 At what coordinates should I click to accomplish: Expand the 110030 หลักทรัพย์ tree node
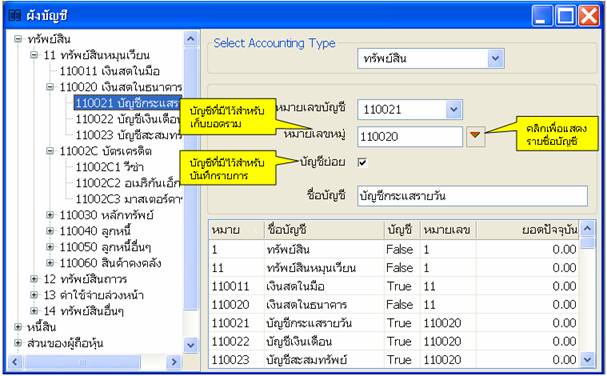[50, 215]
